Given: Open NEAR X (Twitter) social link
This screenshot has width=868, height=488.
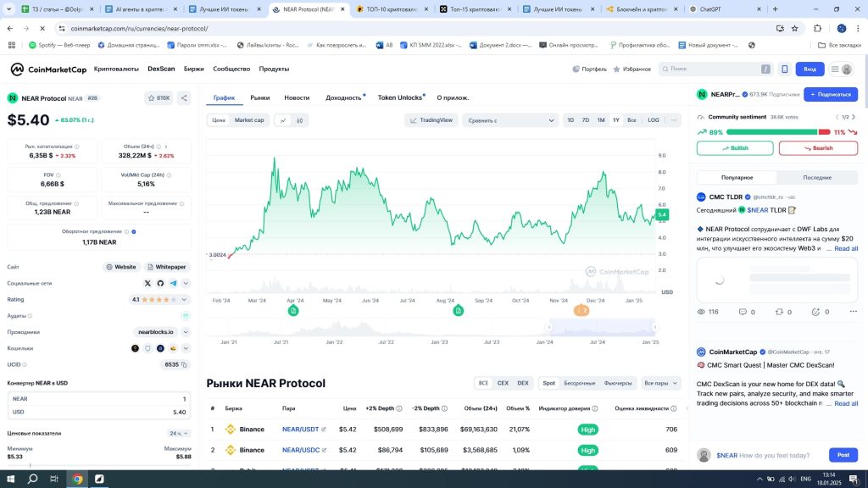Looking at the screenshot, I should pyautogui.click(x=147, y=283).
